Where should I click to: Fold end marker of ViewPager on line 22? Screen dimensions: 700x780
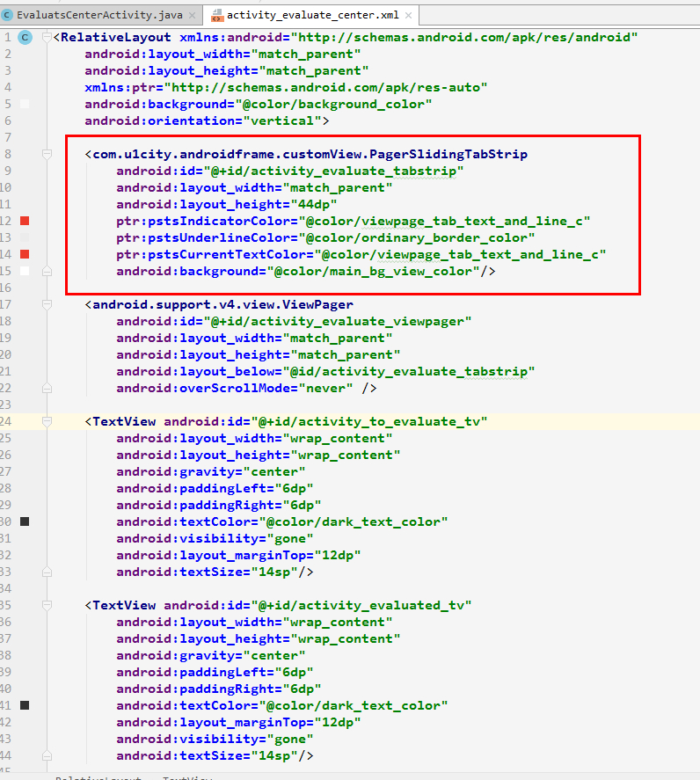pos(47,388)
